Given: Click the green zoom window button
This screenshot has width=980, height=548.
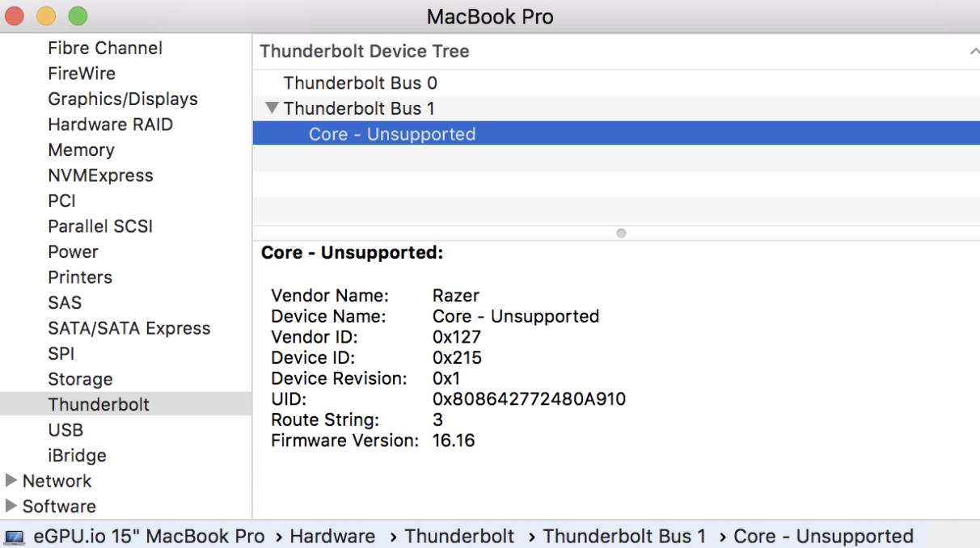Looking at the screenshot, I should [x=78, y=16].
